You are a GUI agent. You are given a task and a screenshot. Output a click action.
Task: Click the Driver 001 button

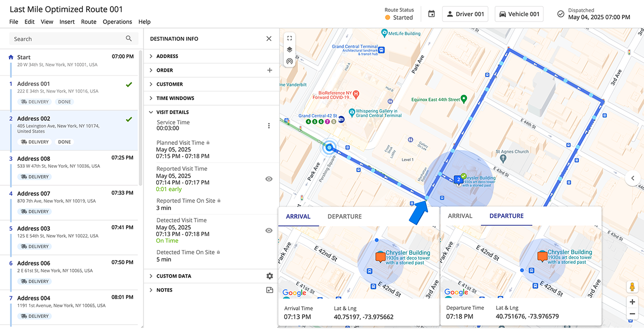click(465, 13)
